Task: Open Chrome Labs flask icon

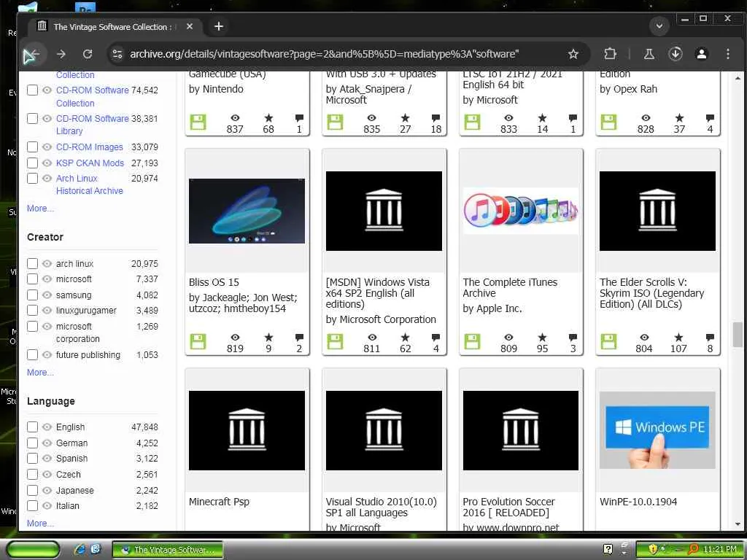Action: [649, 54]
